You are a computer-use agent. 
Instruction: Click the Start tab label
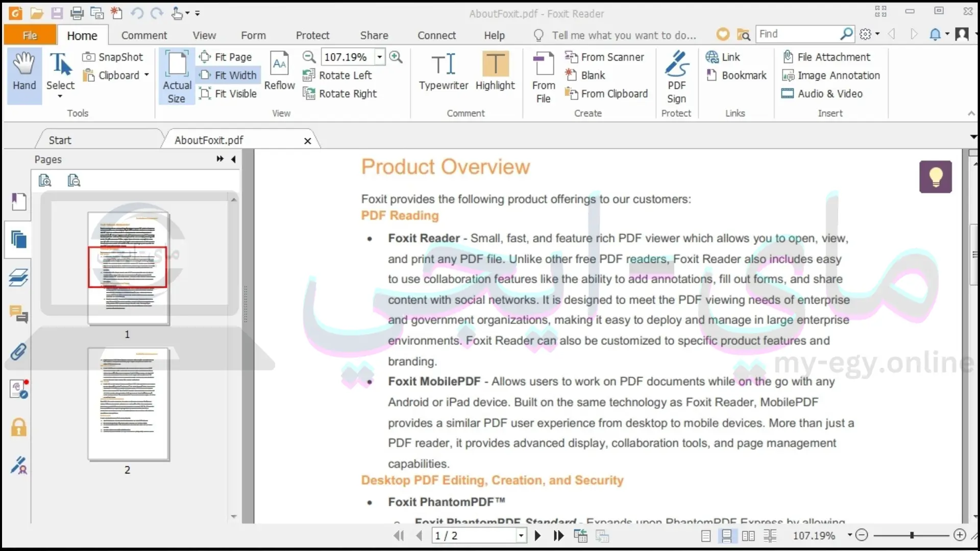click(60, 140)
